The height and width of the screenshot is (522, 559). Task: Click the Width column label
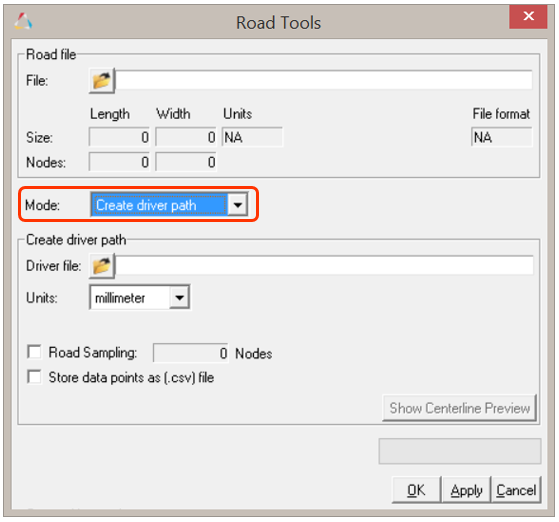point(173,114)
